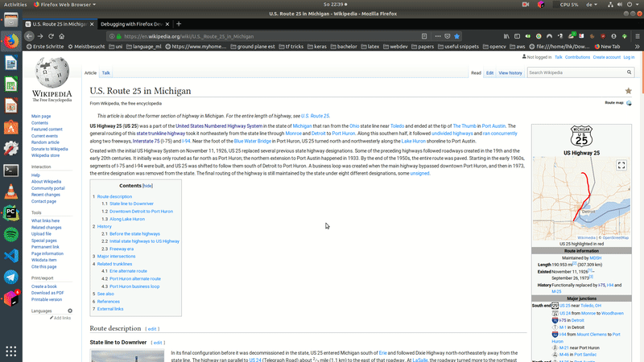Click 'Log in' link at top
Image resolution: width=644 pixels, height=362 pixels.
click(x=629, y=57)
